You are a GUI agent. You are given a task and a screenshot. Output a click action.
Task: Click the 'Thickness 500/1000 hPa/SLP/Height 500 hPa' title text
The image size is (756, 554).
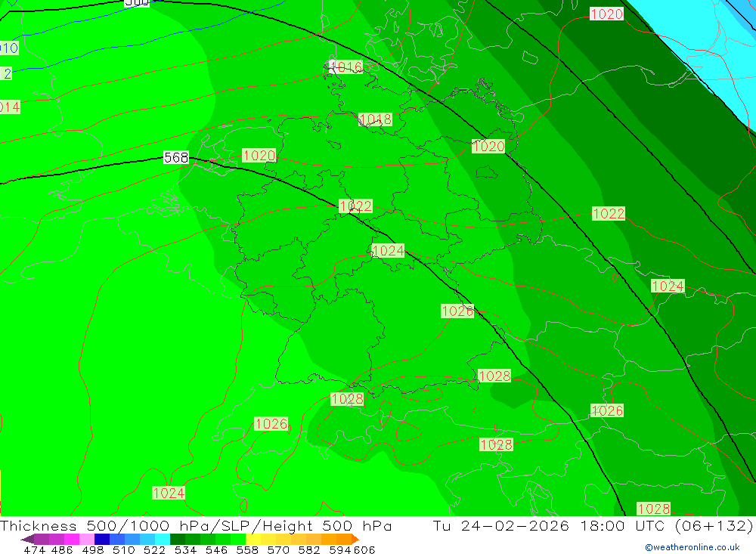(195, 525)
